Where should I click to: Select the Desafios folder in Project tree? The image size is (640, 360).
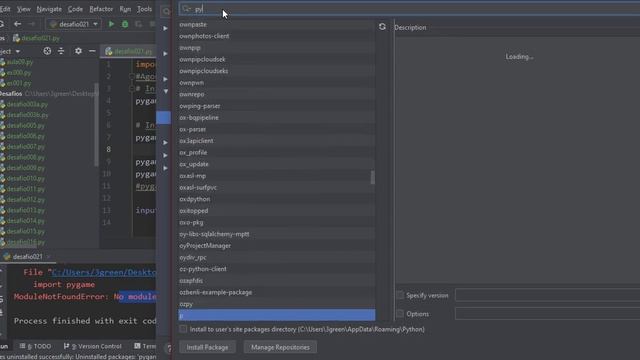pos(11,94)
